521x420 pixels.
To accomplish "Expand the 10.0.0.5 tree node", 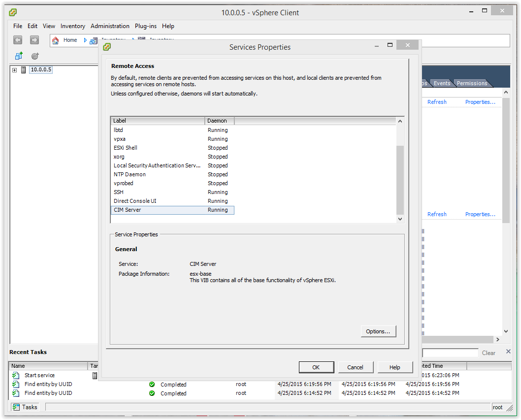I will click(15, 70).
